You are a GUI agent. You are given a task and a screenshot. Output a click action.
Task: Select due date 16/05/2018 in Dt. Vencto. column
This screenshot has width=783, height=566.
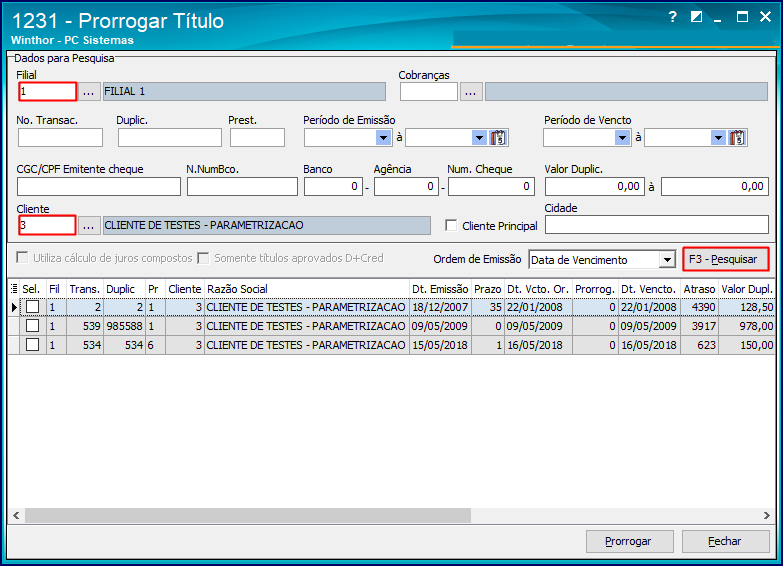[649, 345]
